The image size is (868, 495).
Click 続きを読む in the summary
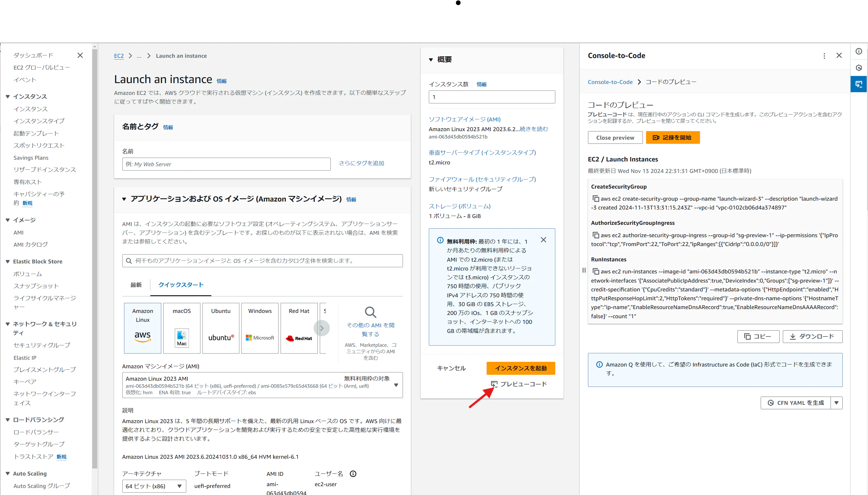pos(534,129)
